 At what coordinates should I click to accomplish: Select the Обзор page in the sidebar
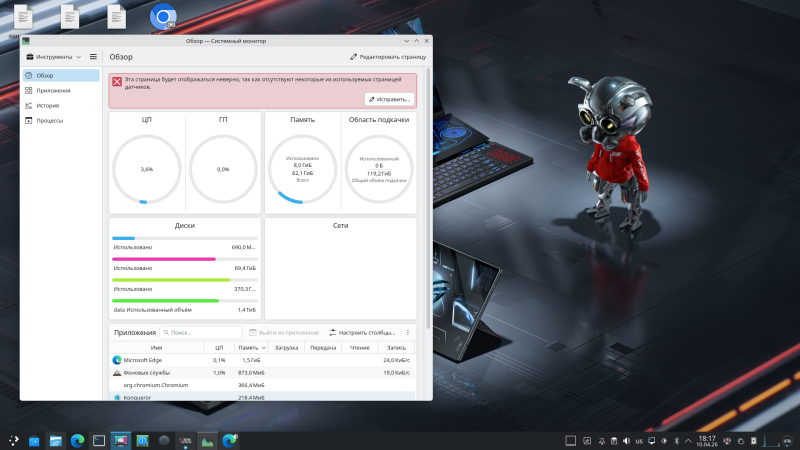click(x=44, y=75)
